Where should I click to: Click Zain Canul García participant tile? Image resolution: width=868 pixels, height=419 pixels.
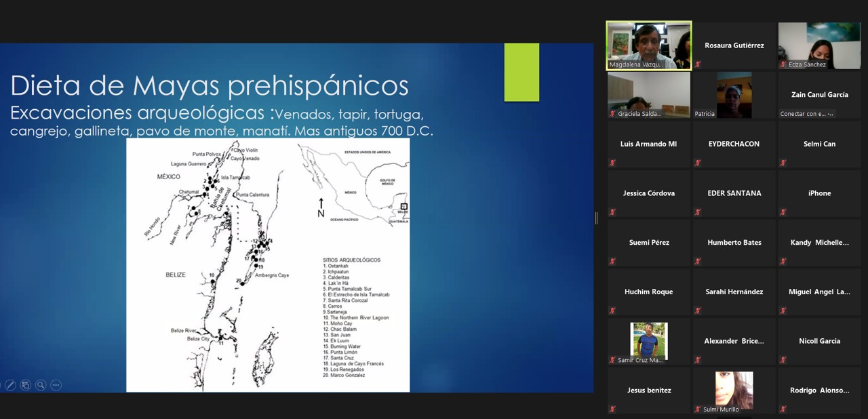819,95
